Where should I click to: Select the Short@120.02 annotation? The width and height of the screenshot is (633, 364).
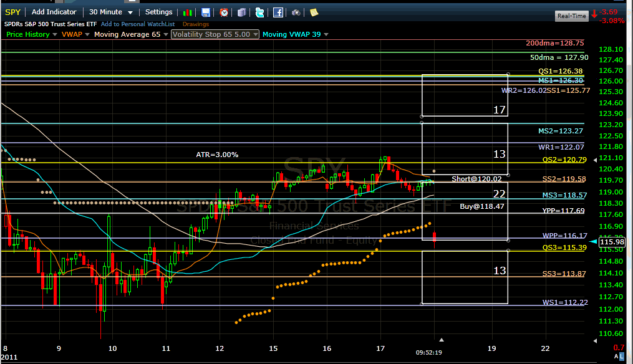[x=476, y=179]
